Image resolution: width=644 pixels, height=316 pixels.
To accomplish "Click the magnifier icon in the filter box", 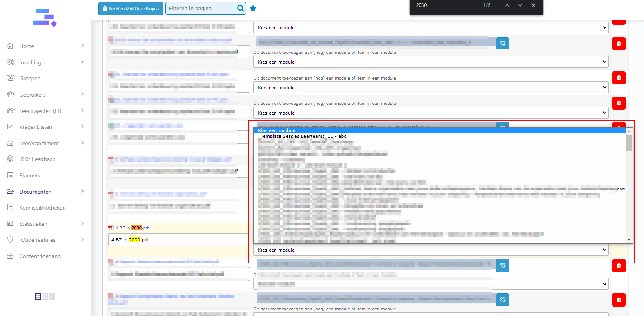I will 241,8.
